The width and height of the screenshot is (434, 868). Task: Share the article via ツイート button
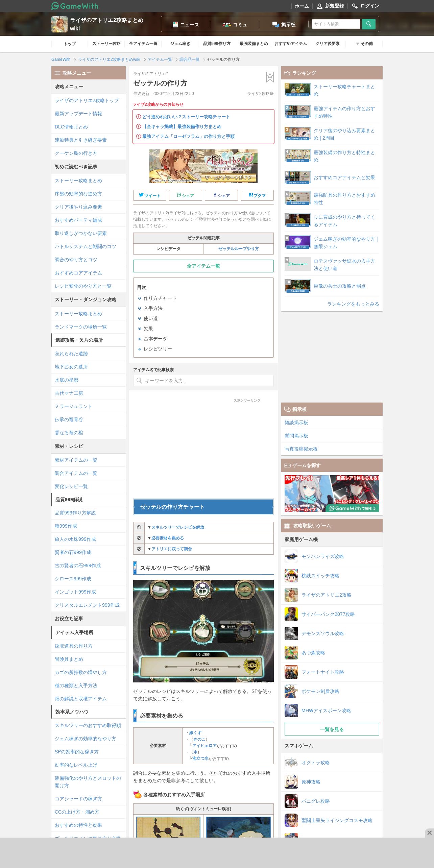point(149,195)
